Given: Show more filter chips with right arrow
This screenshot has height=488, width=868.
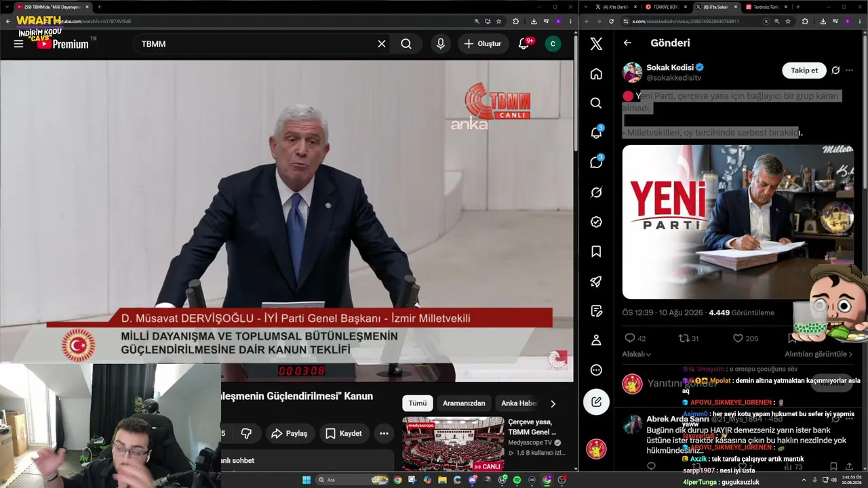Looking at the screenshot, I should tap(553, 403).
